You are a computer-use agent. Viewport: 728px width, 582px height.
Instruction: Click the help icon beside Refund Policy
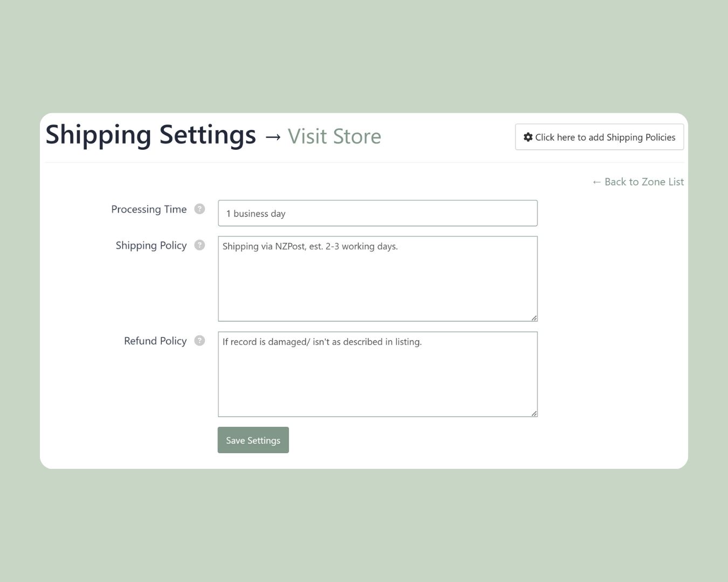(200, 341)
